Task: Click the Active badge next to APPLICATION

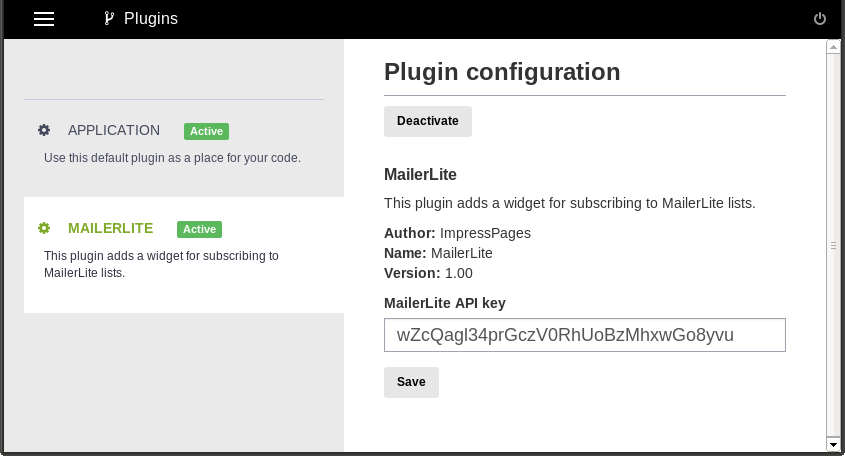Action: click(x=206, y=131)
